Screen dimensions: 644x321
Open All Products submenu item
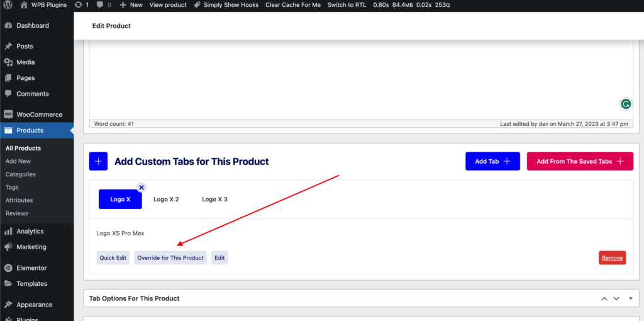pos(23,149)
